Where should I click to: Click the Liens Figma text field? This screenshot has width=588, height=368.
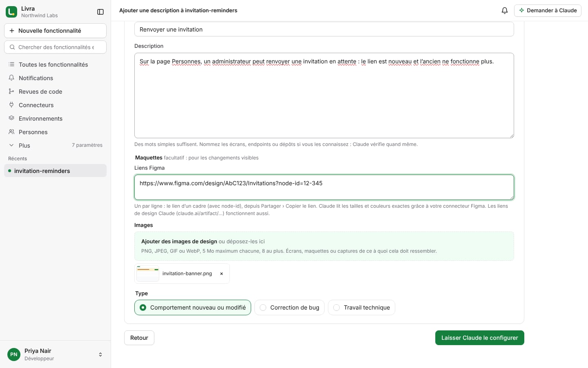[324, 187]
